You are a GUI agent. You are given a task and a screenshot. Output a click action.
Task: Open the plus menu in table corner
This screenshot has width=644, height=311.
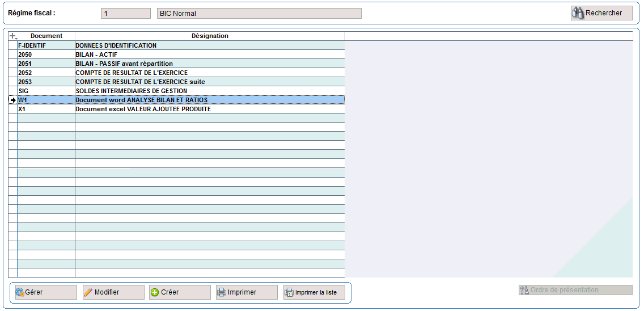pyautogui.click(x=12, y=36)
